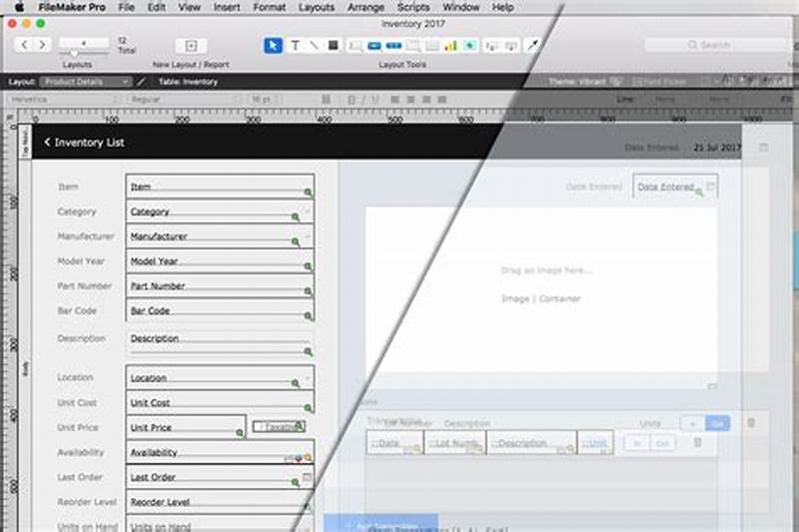
Task: Select the Web Viewer tool
Action: [469, 46]
